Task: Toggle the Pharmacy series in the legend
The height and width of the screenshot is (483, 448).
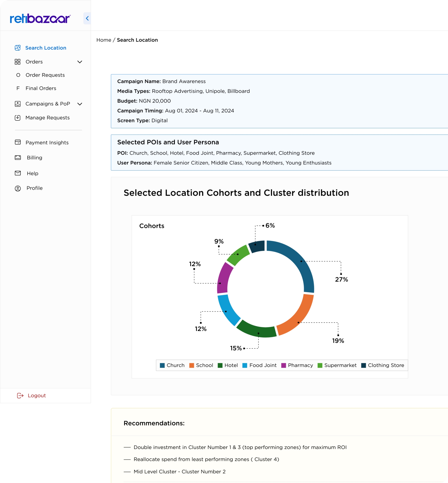Action: tap(297, 365)
